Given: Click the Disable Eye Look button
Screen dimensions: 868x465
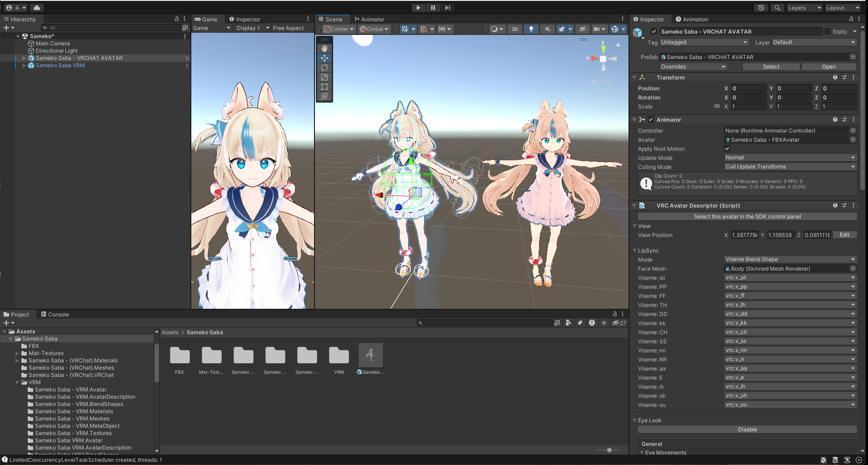Looking at the screenshot, I should [748, 430].
